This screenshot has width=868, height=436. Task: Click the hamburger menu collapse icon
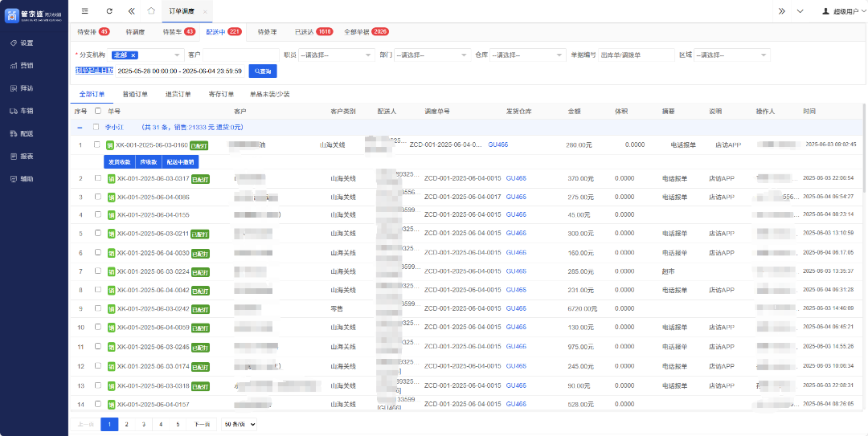click(x=85, y=11)
